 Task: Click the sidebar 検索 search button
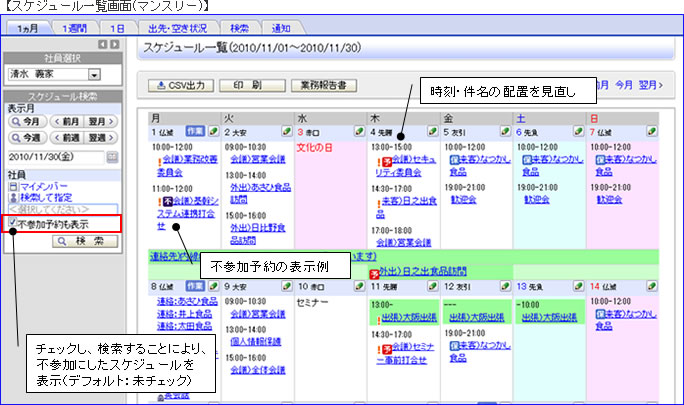click(x=85, y=241)
